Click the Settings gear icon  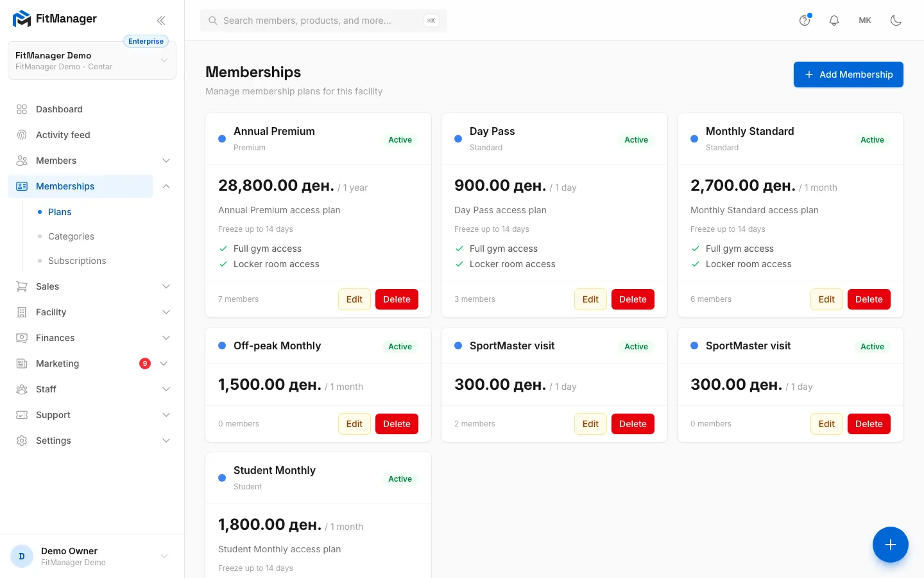pos(22,441)
